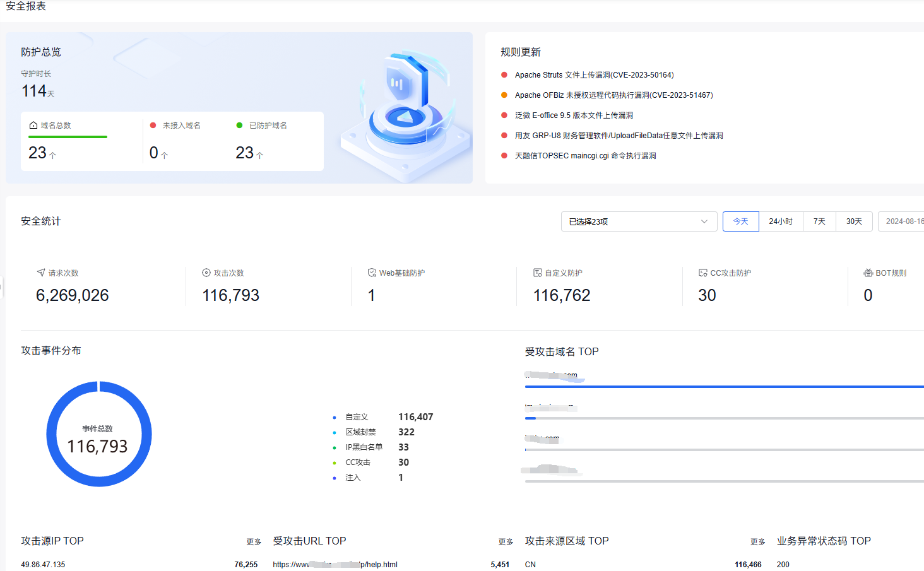
Task: Click the 攻击次数 value 116,793
Action: (x=231, y=295)
